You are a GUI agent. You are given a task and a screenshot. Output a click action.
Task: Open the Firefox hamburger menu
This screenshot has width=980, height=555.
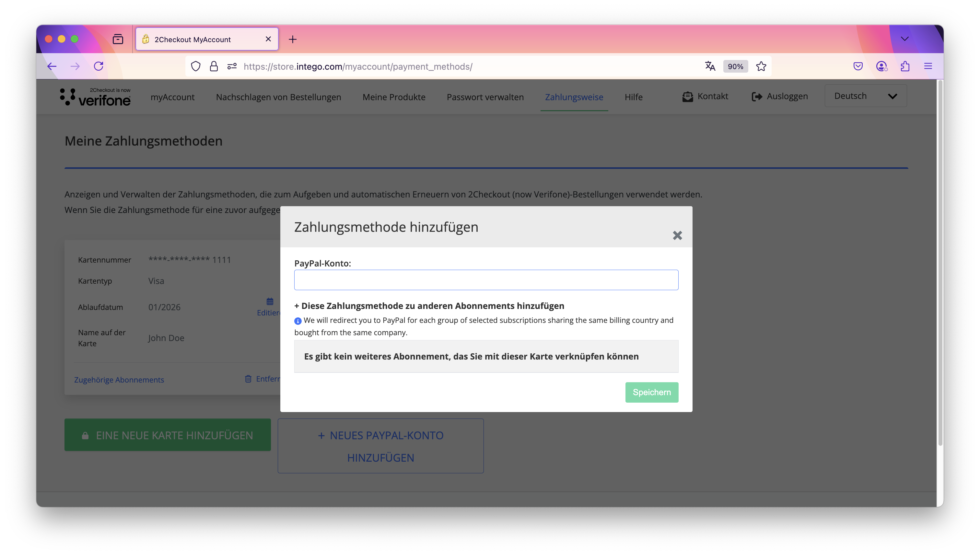click(928, 66)
